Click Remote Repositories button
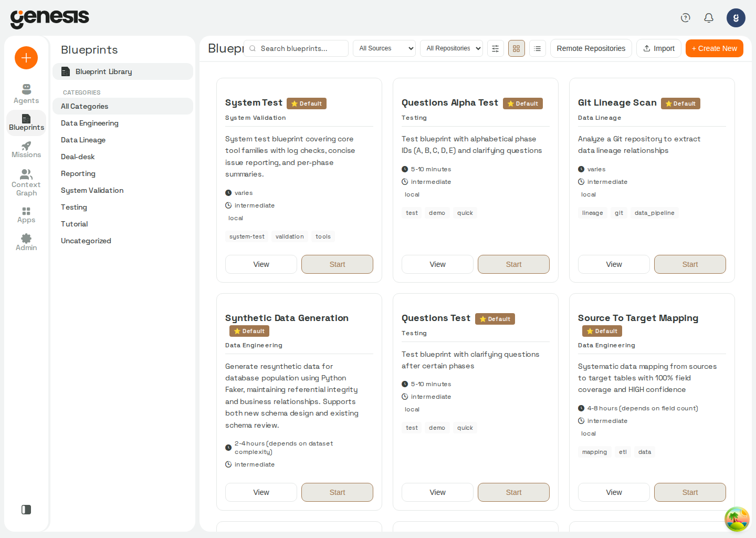 (x=591, y=48)
